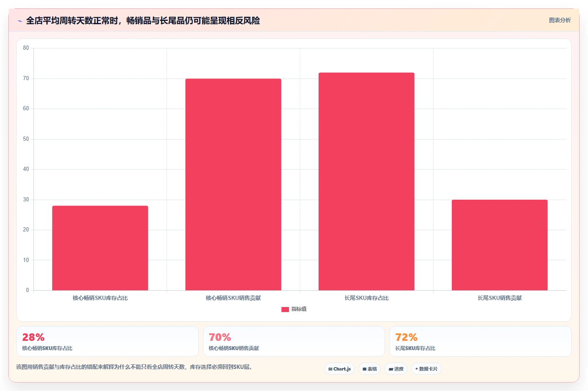Screen dimensions: 588x391
Task: Click the 28% stat value
Action: 33,337
